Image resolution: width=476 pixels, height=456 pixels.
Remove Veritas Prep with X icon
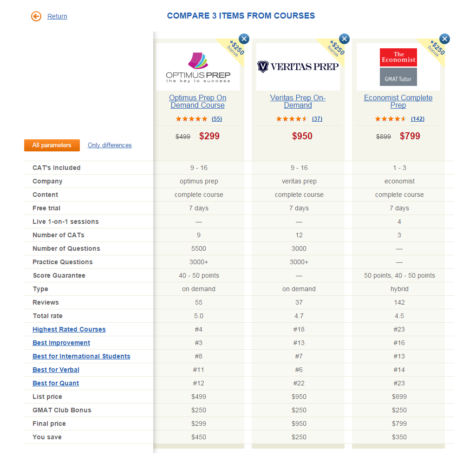click(344, 39)
